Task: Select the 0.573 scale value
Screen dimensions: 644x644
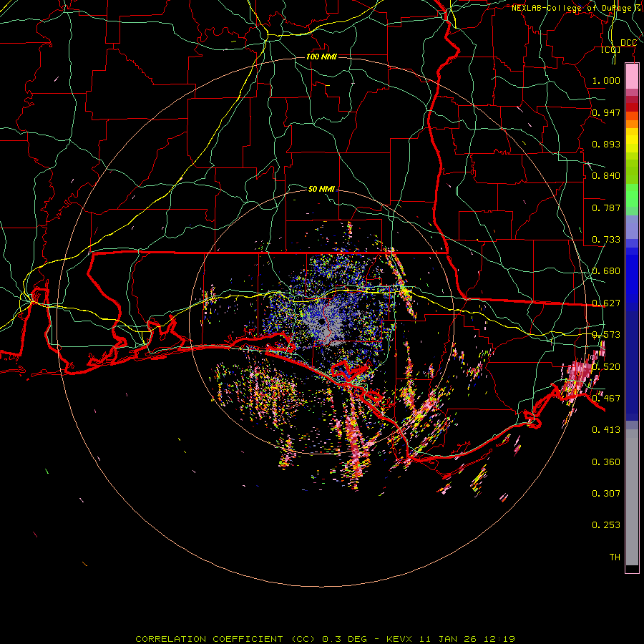Action: [x=606, y=335]
